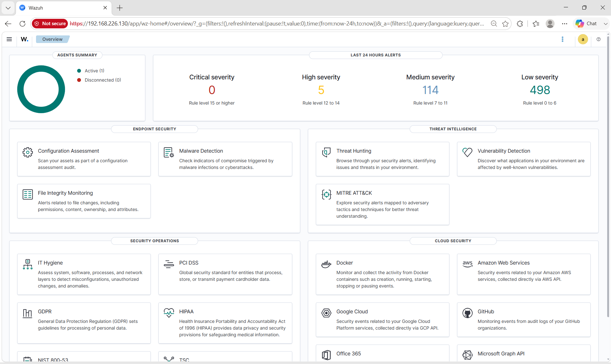Expand the Copilot Chat dropdown arrow
The width and height of the screenshot is (611, 364).
point(605,24)
